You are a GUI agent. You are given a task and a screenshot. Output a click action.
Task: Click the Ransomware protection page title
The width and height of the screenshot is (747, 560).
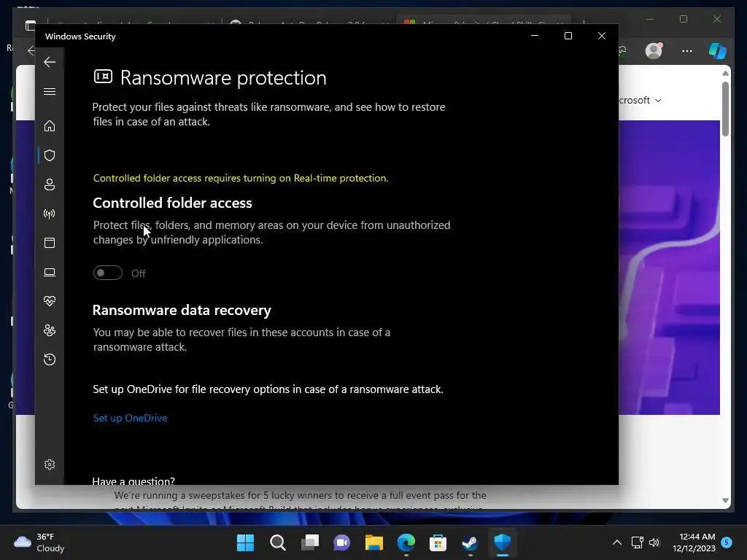(223, 77)
